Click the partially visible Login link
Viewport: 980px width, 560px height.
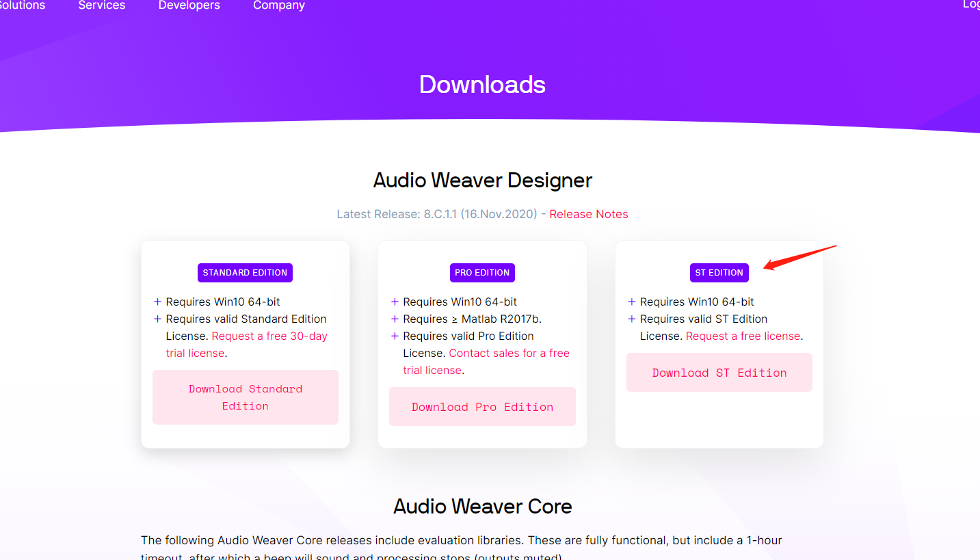971,5
